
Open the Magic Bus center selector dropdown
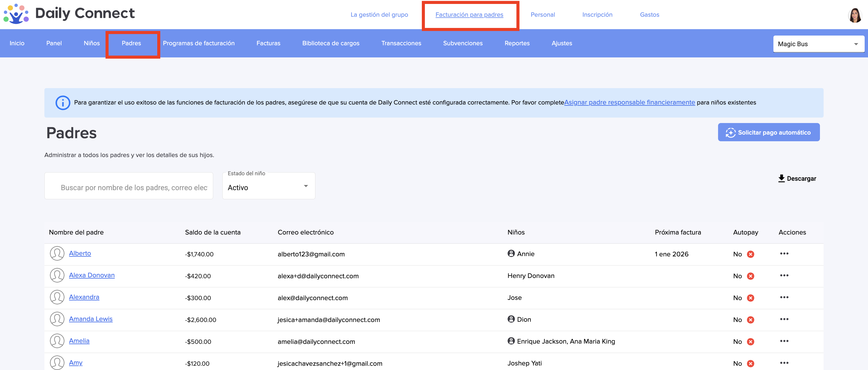click(x=818, y=44)
